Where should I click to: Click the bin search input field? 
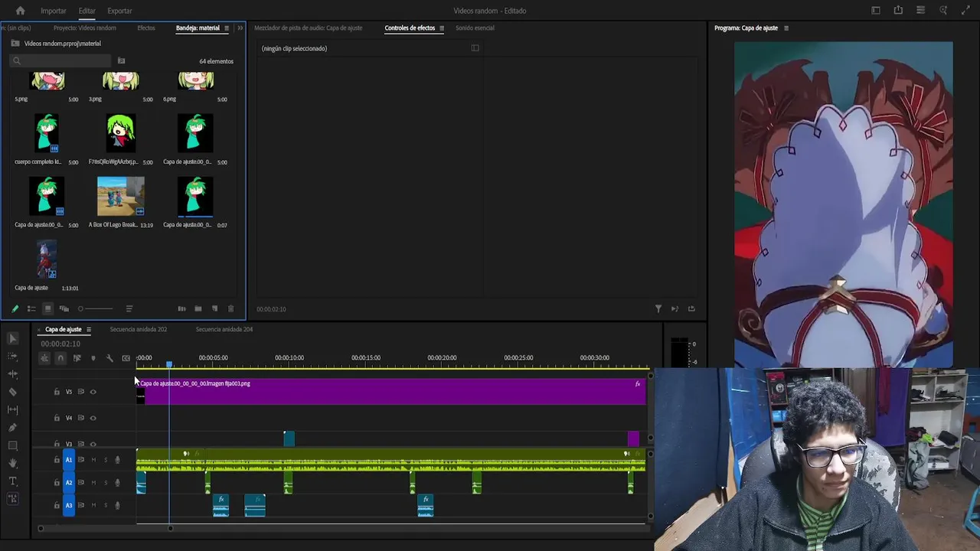point(61,61)
